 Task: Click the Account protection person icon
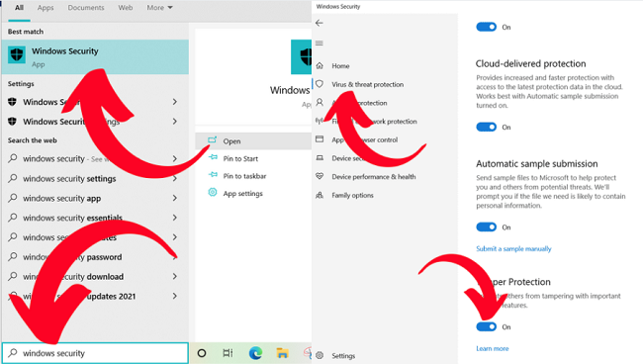tap(320, 102)
